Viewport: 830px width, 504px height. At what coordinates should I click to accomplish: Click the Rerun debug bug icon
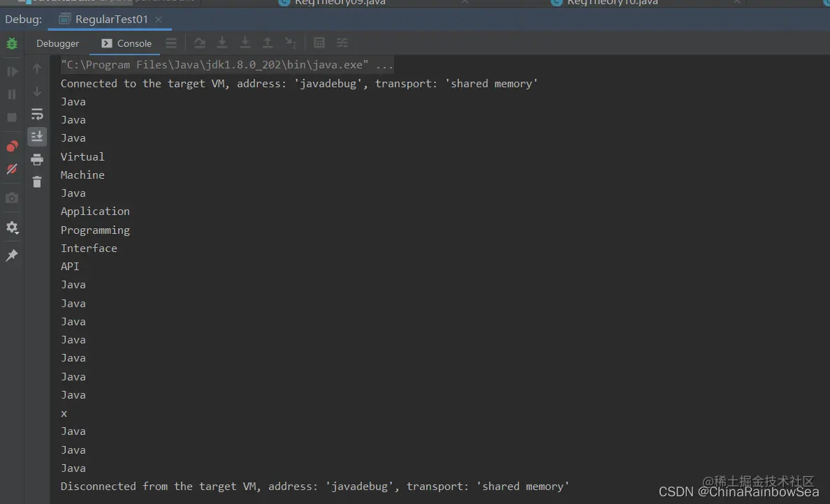pos(12,43)
